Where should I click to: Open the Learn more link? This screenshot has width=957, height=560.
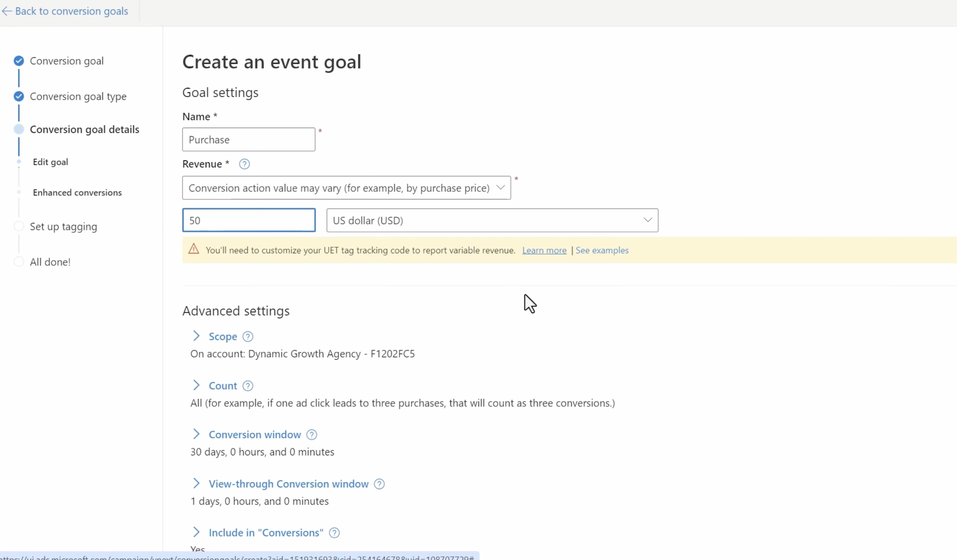544,250
